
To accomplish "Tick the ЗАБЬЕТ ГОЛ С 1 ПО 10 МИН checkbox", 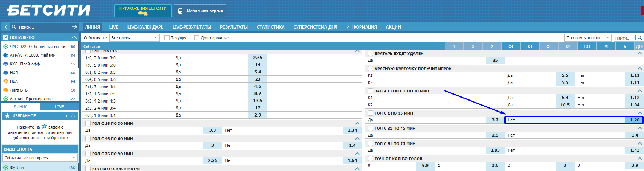I will [371, 91].
